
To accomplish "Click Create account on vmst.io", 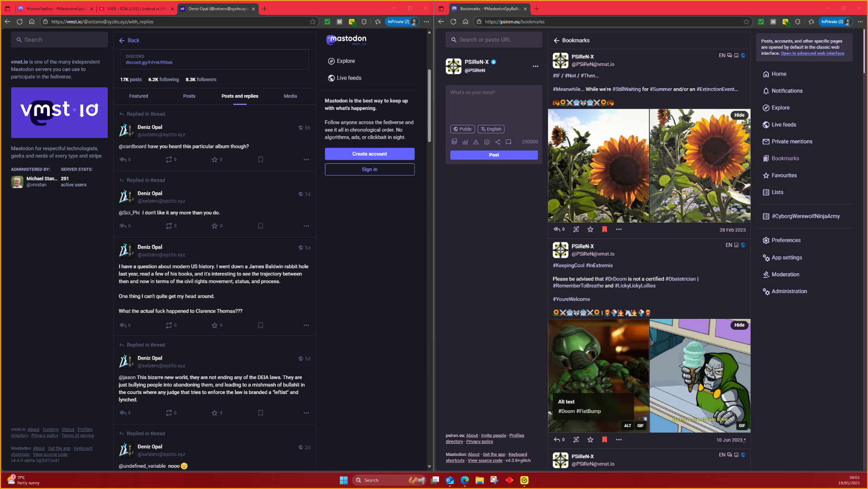I will [x=370, y=154].
